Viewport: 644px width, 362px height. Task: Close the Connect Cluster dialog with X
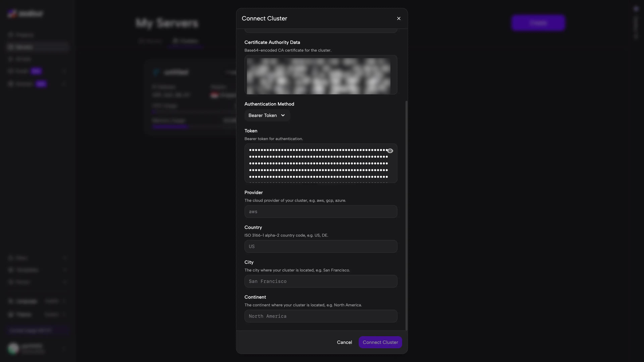coord(398,18)
